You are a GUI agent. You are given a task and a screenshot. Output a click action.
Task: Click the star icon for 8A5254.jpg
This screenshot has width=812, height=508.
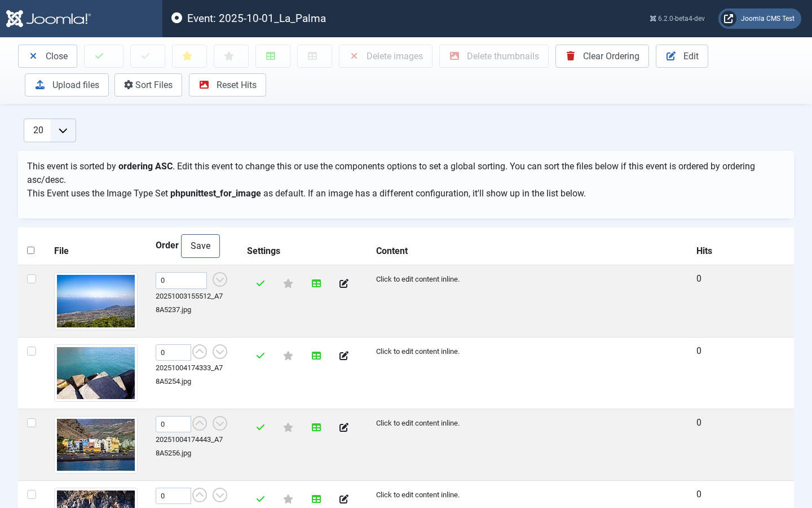(288, 356)
